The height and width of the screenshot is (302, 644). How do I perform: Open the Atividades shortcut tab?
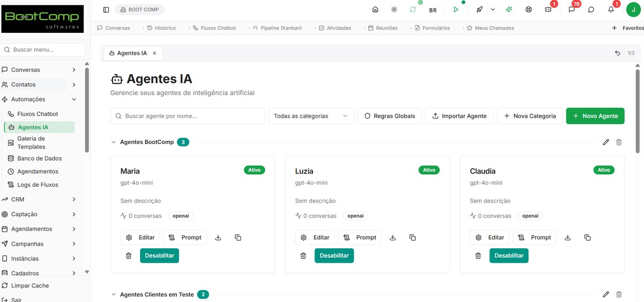[x=334, y=28]
